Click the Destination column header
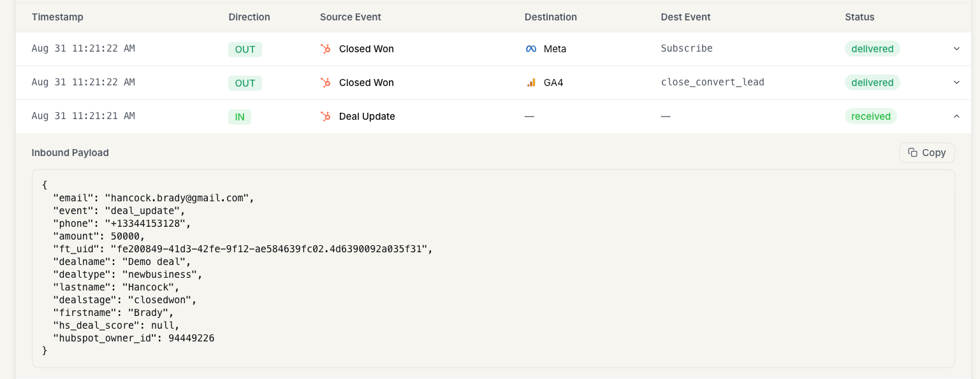The height and width of the screenshot is (379, 980). click(x=551, y=17)
